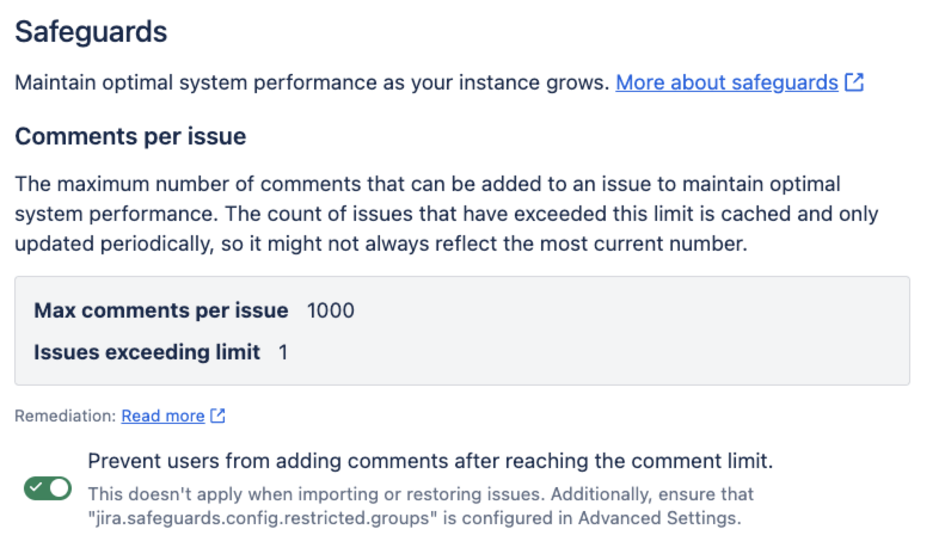Open the More about safeguards link

click(726, 82)
